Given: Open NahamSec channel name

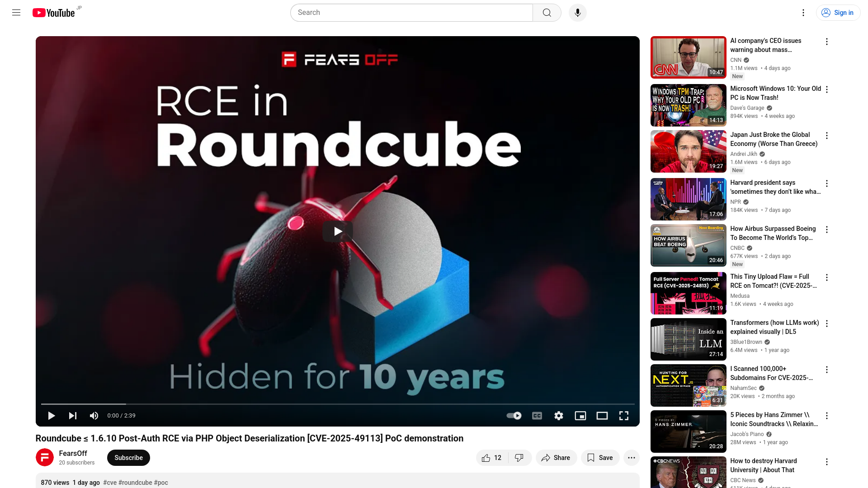Looking at the screenshot, I should [743, 388].
